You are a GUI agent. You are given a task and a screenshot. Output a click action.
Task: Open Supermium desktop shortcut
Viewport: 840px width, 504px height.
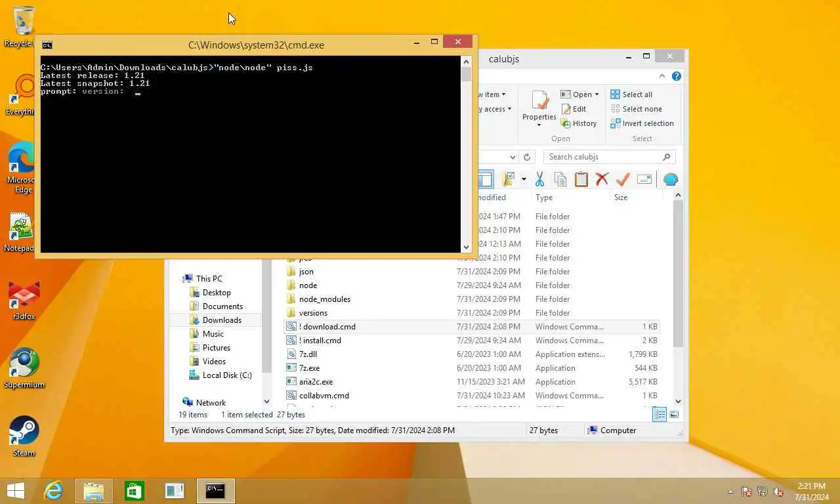click(x=24, y=369)
